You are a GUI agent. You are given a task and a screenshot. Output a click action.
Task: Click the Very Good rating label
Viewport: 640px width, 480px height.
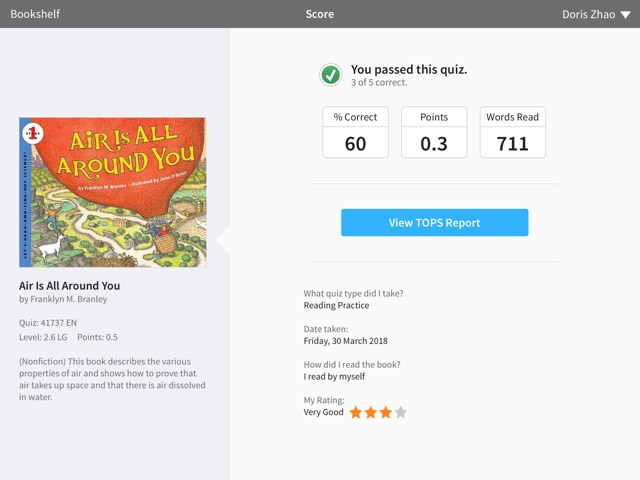(x=323, y=412)
